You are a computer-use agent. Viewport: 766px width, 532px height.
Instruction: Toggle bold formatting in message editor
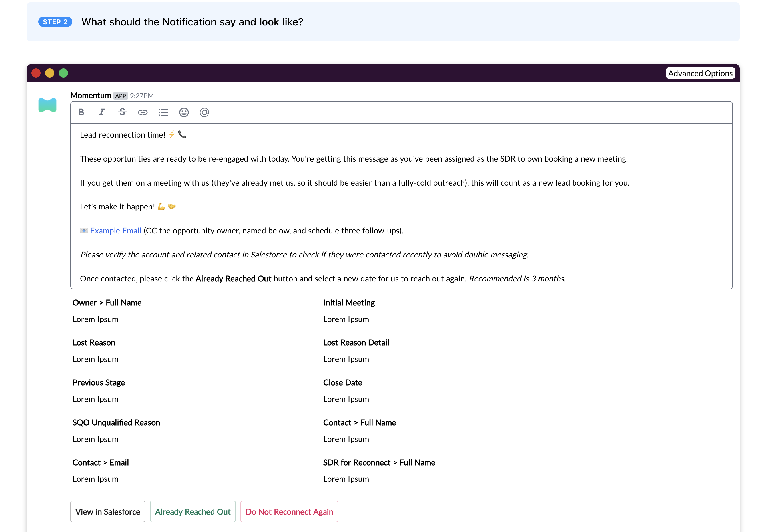(x=81, y=112)
